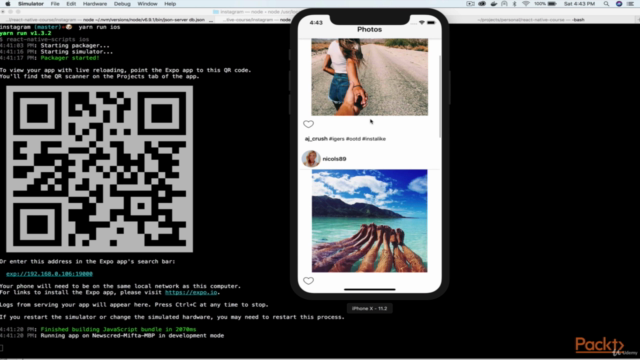Open the File menu
640x360 pixels.
55,4
